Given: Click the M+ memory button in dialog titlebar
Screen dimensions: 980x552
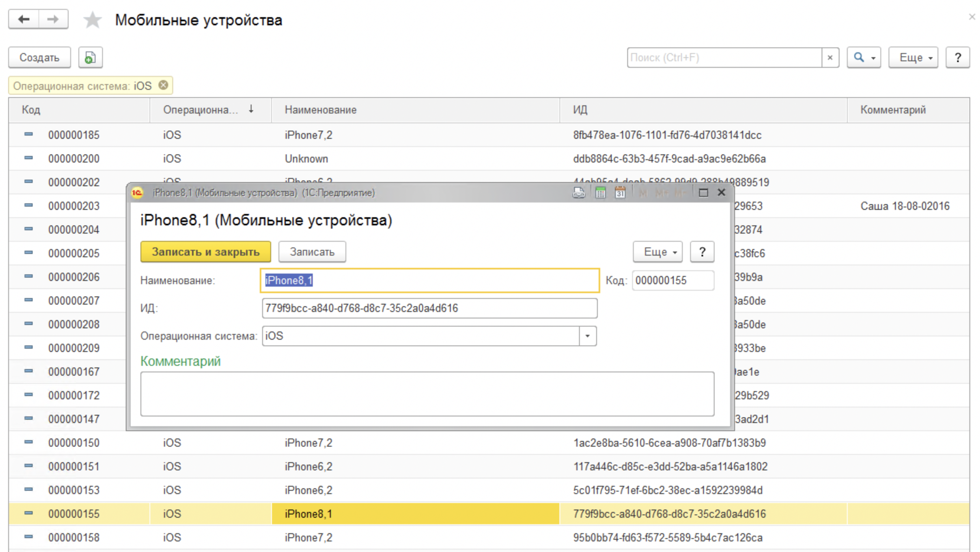Looking at the screenshot, I should [662, 193].
